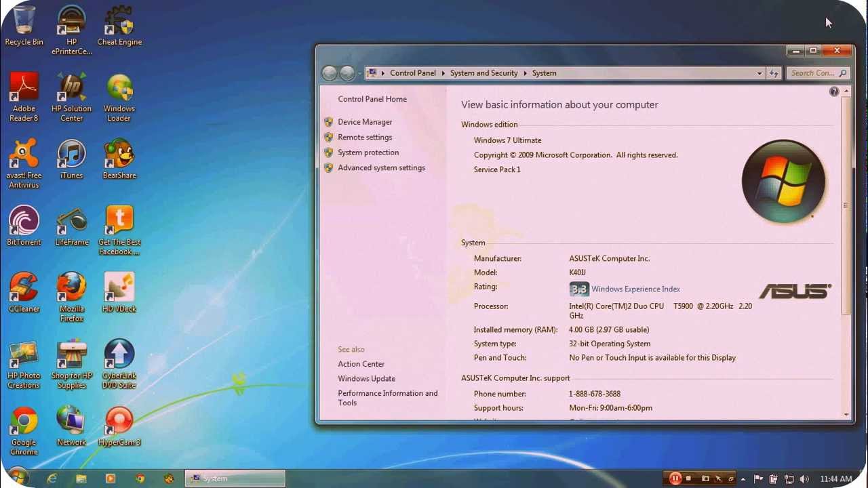Open System protection link
This screenshot has width=868, height=488.
tap(368, 152)
